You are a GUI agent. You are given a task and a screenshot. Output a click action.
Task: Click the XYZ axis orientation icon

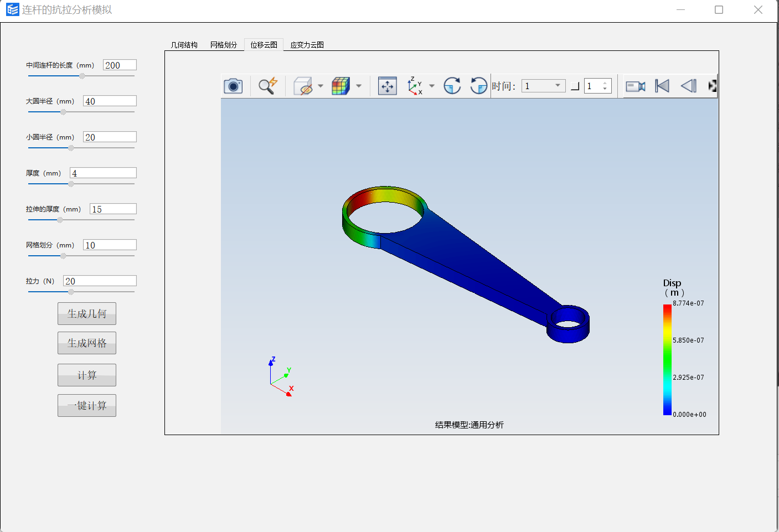tap(415, 86)
